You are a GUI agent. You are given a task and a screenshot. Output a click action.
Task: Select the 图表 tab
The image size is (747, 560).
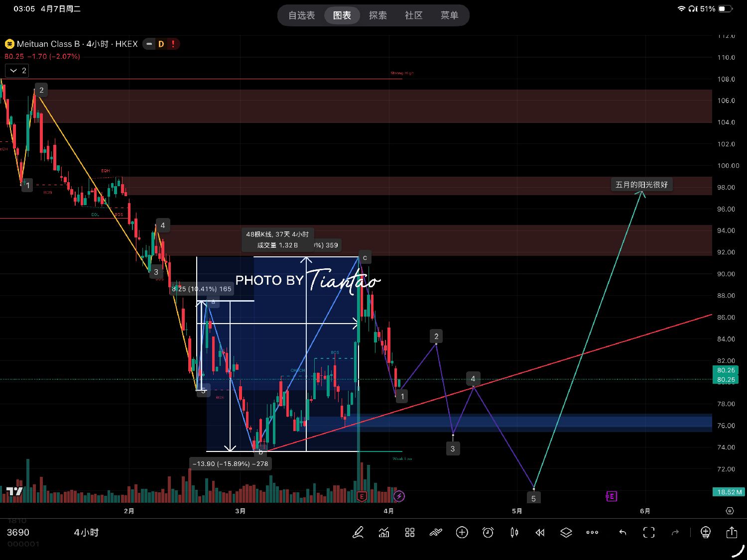pos(342,15)
